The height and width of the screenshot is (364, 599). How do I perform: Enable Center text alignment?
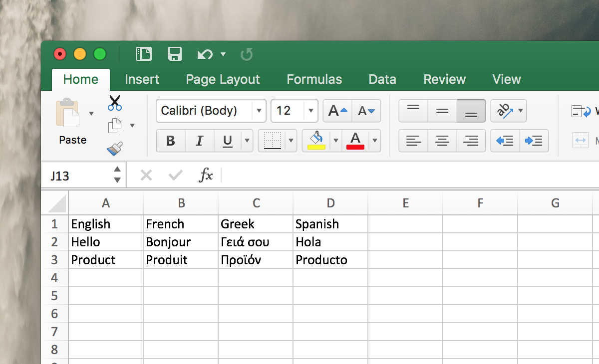click(x=442, y=141)
